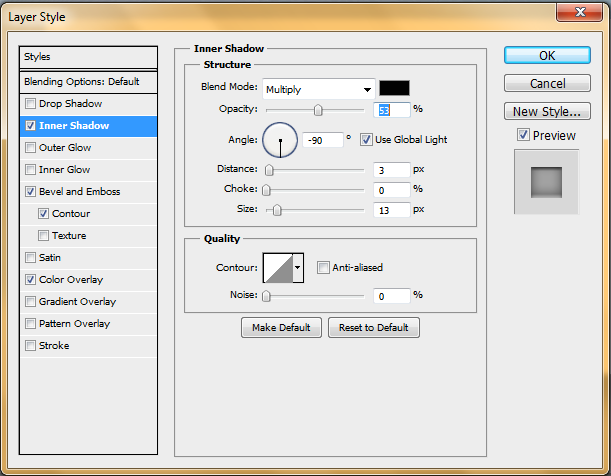Viewport: 611px width, 476px height.
Task: Select the Stroke style entry
Action: point(53,346)
